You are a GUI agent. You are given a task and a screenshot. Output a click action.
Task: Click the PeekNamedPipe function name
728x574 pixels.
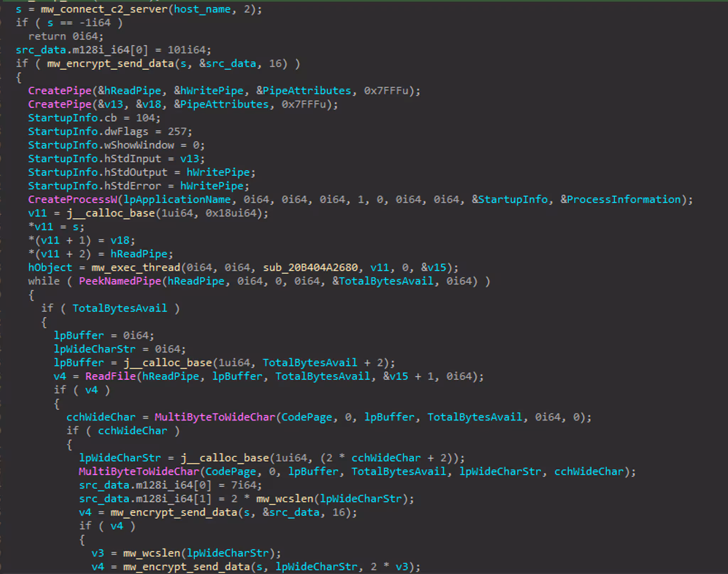point(120,281)
